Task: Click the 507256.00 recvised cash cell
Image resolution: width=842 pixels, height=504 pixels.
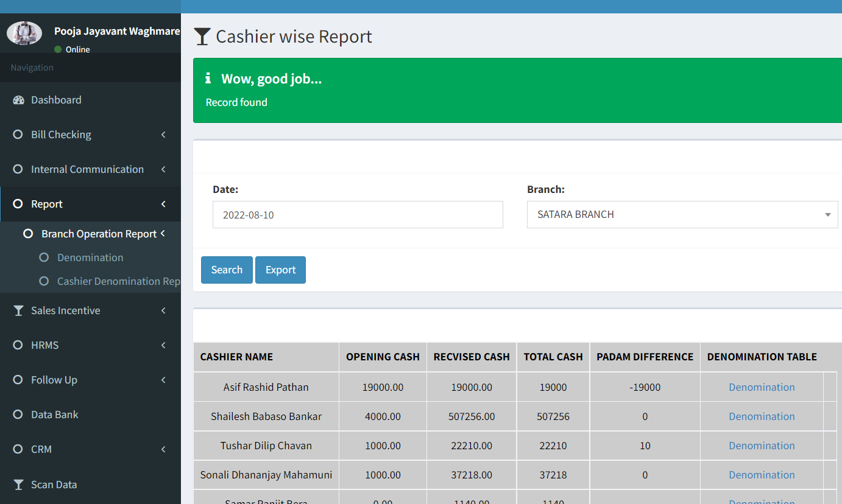Action: pyautogui.click(x=472, y=416)
